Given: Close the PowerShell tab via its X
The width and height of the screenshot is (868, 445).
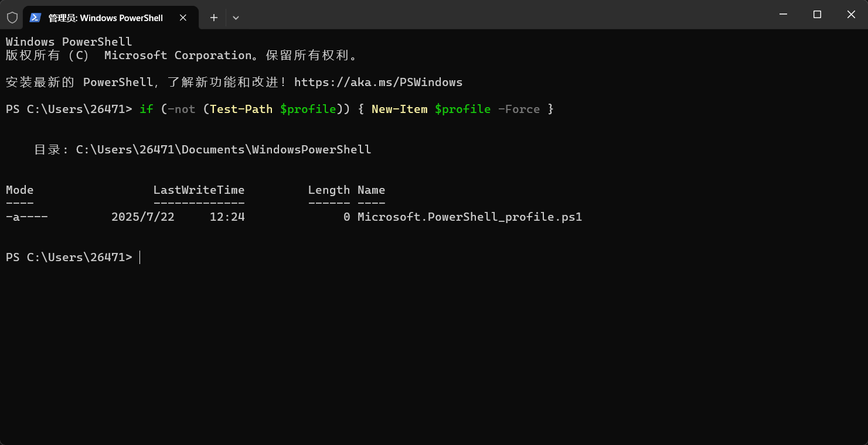Looking at the screenshot, I should [x=182, y=18].
